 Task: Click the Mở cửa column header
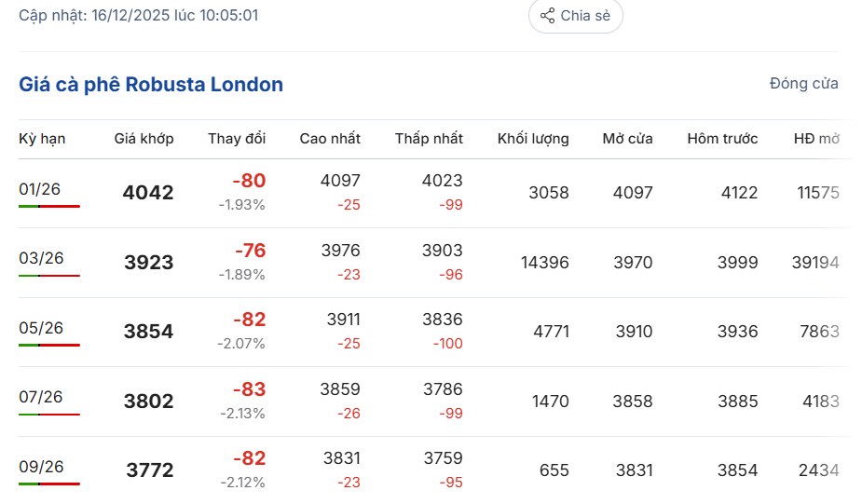point(627,139)
